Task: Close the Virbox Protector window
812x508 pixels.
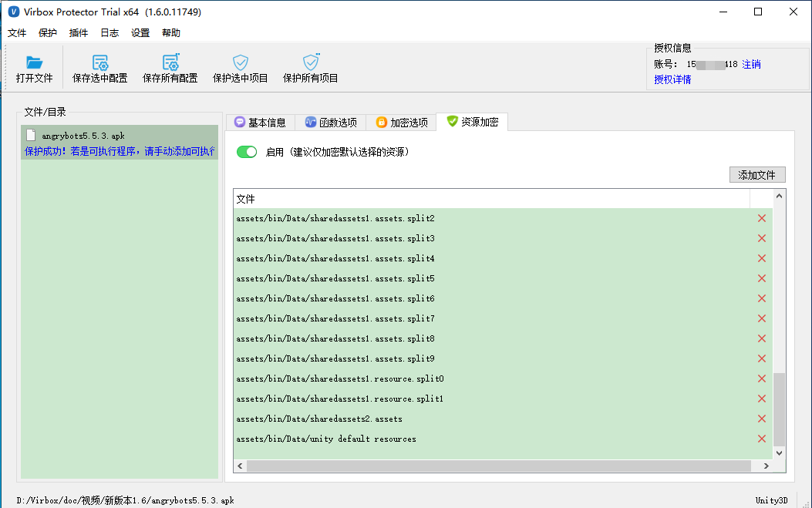Action: pyautogui.click(x=793, y=12)
